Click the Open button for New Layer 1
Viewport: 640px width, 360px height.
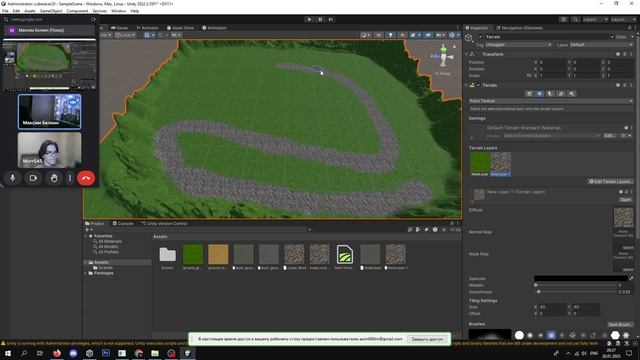(625, 200)
